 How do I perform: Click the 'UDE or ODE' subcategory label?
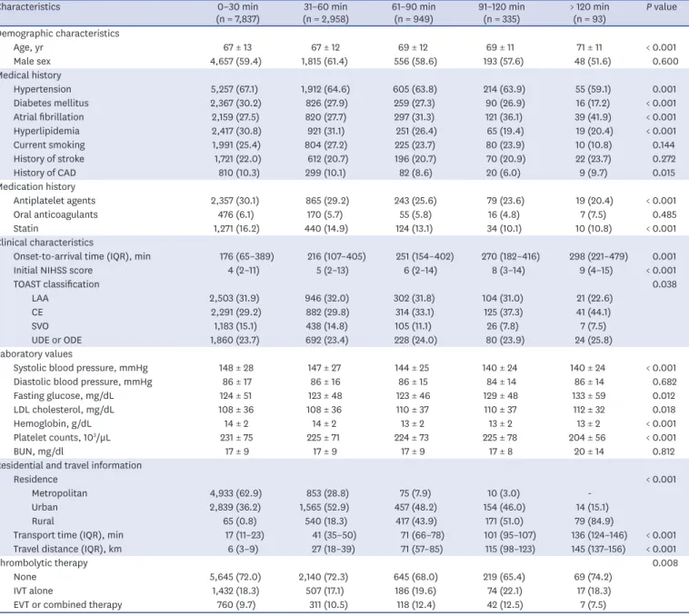pos(56,341)
